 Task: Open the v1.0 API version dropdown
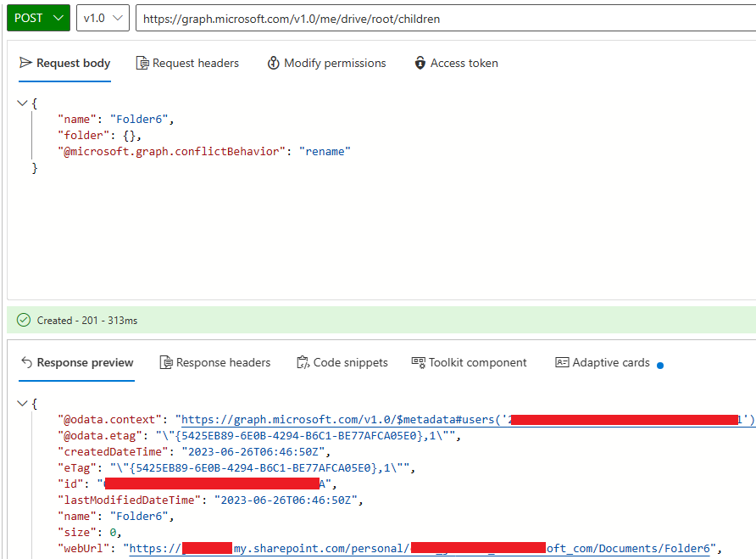point(103,18)
